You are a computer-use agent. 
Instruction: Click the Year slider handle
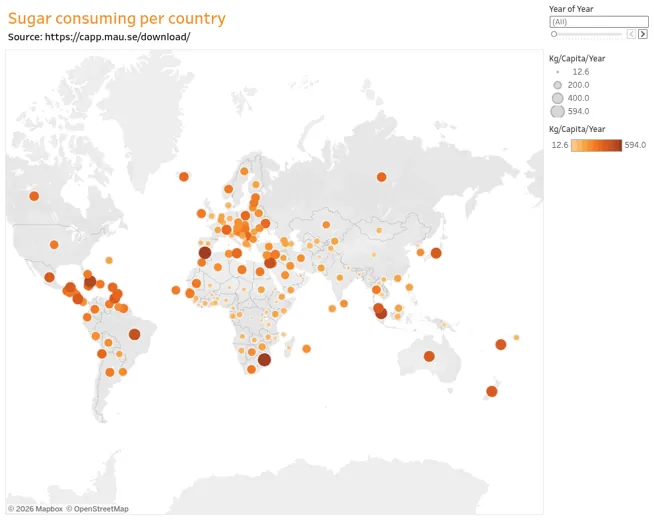click(554, 34)
